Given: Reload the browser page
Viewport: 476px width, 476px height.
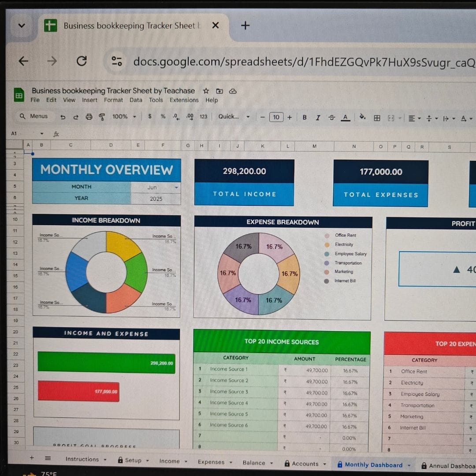Looking at the screenshot, I should pos(82,61).
